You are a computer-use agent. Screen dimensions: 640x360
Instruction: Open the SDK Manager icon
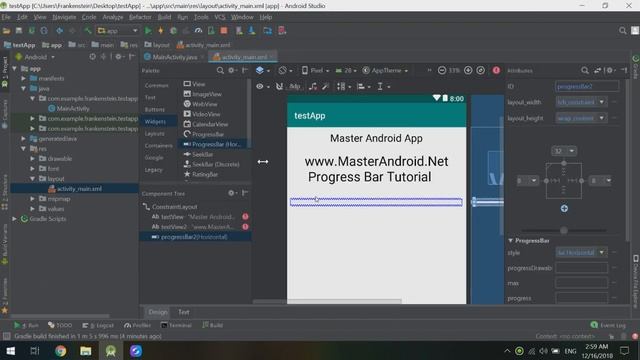pos(251,31)
